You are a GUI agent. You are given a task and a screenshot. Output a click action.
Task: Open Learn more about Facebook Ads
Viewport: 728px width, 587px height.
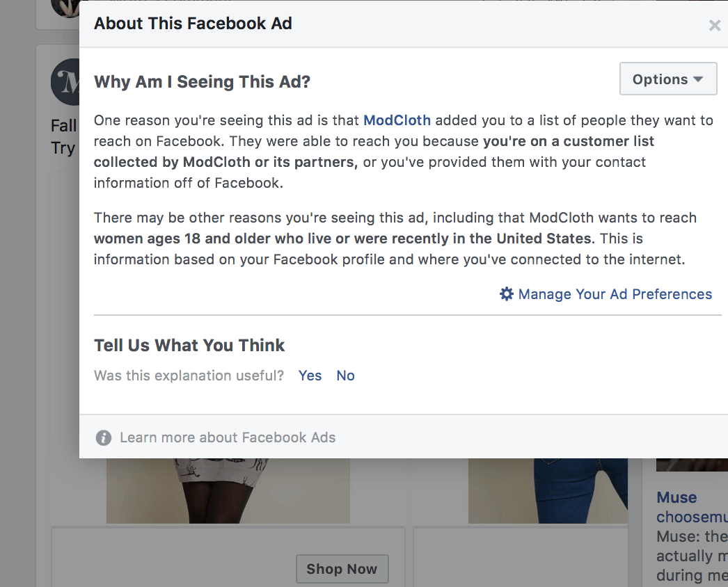[228, 437]
